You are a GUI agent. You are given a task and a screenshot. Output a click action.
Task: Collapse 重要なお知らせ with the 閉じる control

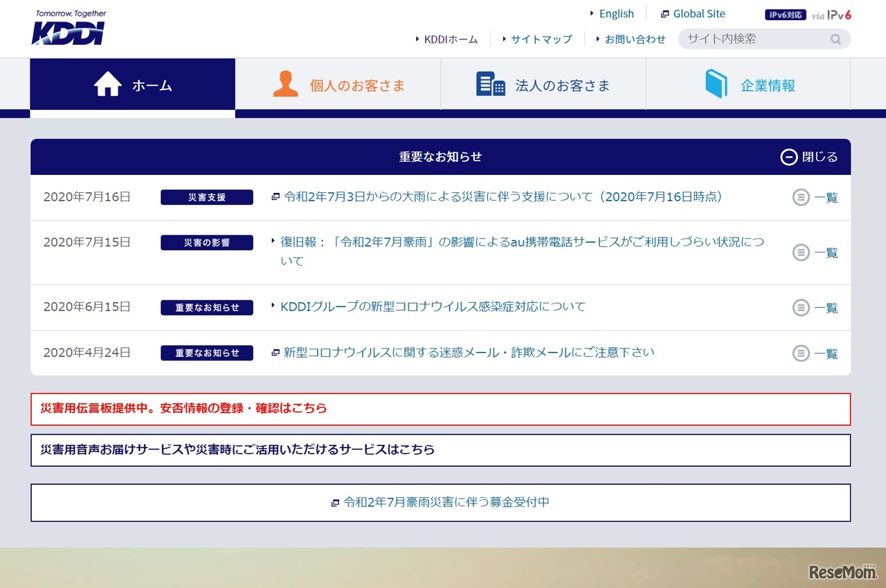[x=810, y=157]
